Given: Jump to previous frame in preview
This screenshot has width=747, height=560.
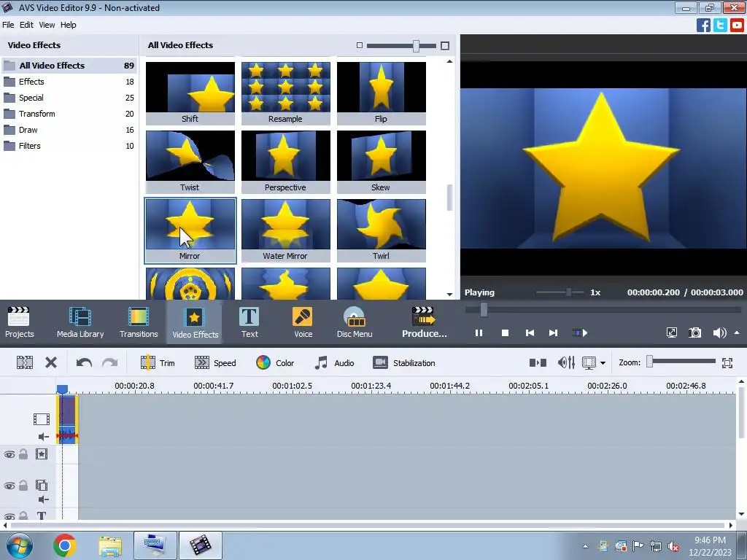Looking at the screenshot, I should click(530, 332).
